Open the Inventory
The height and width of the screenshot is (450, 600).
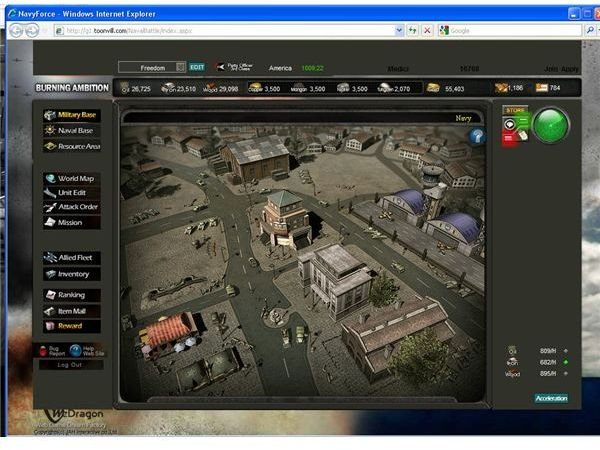pyautogui.click(x=72, y=274)
